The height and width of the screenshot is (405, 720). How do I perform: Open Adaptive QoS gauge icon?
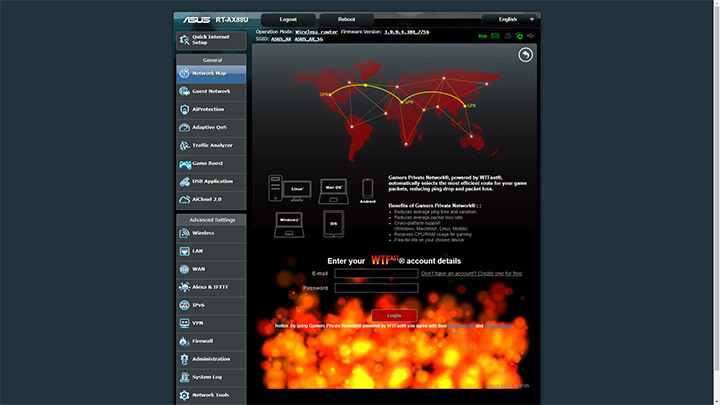pyautogui.click(x=184, y=127)
